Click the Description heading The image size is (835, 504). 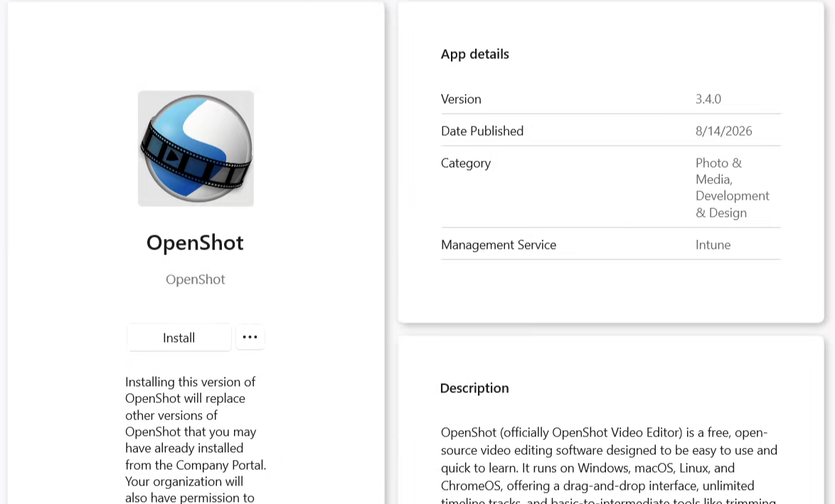tap(474, 389)
